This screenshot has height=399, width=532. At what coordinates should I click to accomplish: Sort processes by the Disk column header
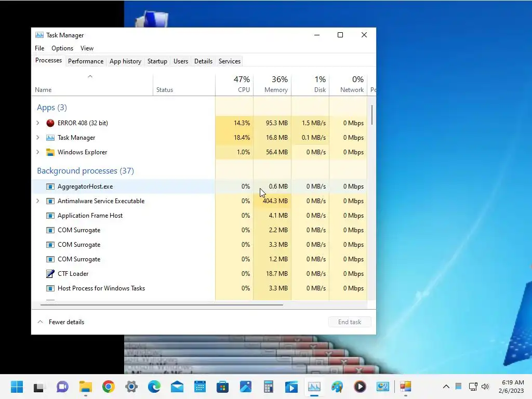coord(310,85)
